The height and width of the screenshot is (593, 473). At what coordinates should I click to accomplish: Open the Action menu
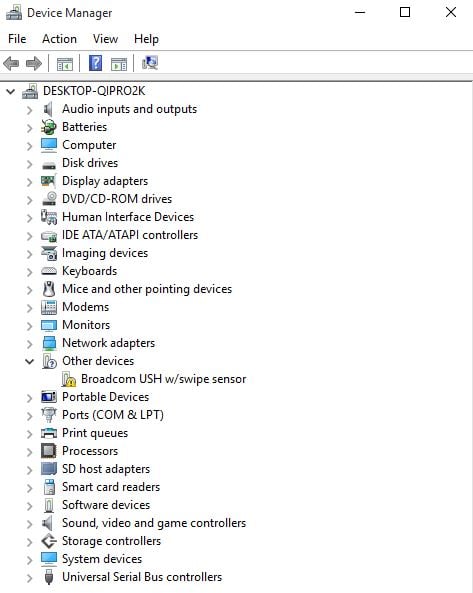(x=59, y=39)
